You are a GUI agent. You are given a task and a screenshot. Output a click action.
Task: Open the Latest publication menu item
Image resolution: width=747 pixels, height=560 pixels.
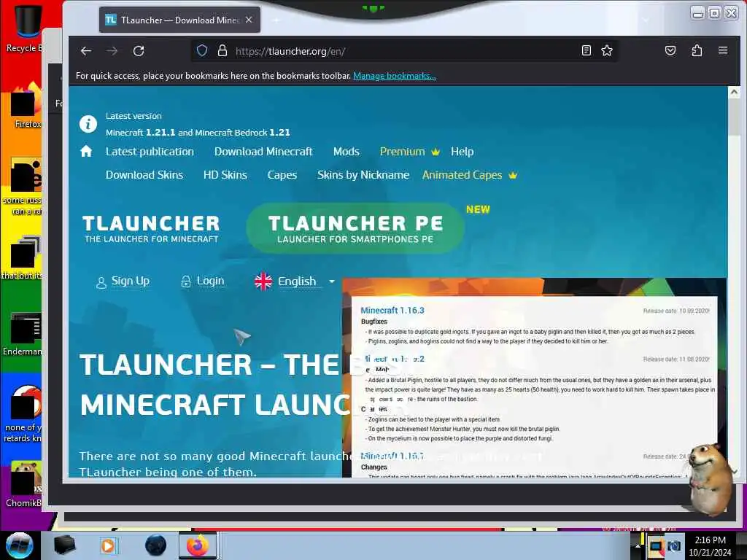150,152
